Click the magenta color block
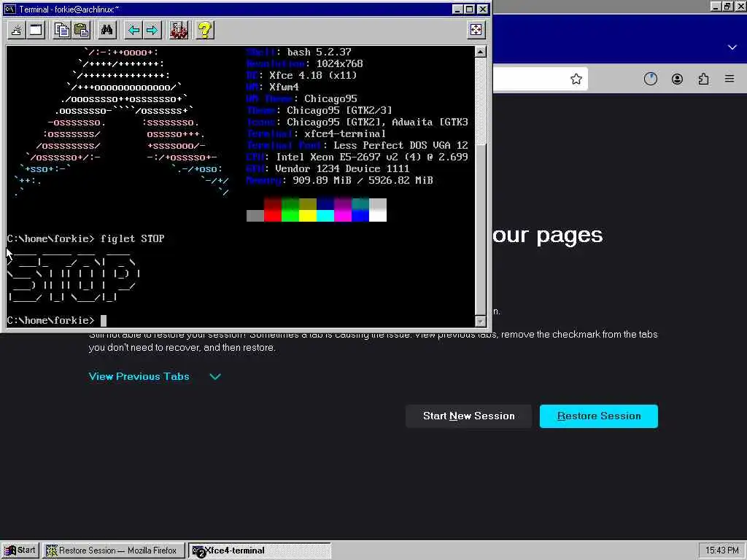Screen dimensions: 747x560 pyautogui.click(x=343, y=216)
